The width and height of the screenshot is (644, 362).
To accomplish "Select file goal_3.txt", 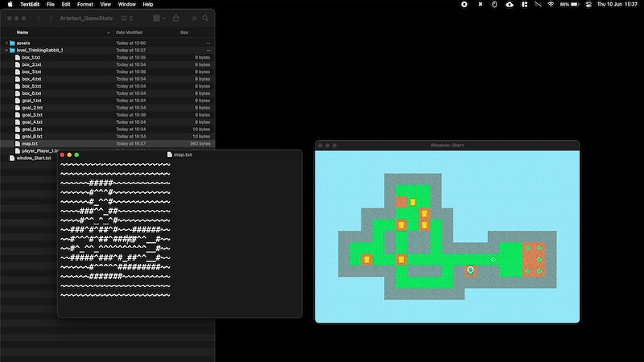I will point(32,115).
